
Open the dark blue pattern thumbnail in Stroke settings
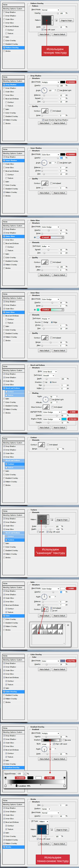click(42, 830)
